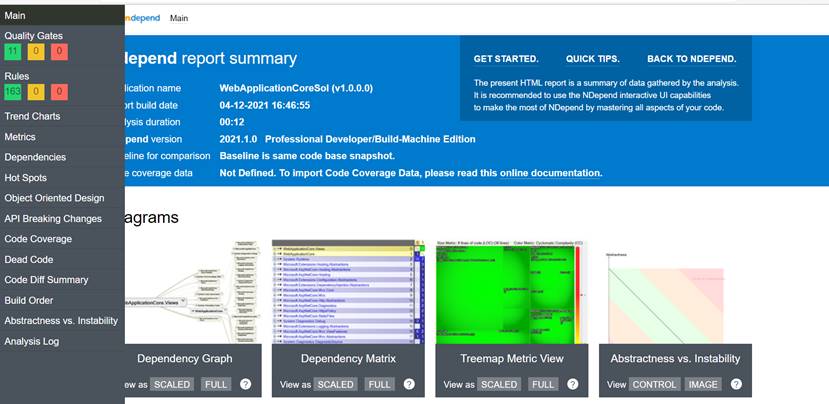View Dependency Matrix as SCALED
829x404 pixels.
coord(336,384)
